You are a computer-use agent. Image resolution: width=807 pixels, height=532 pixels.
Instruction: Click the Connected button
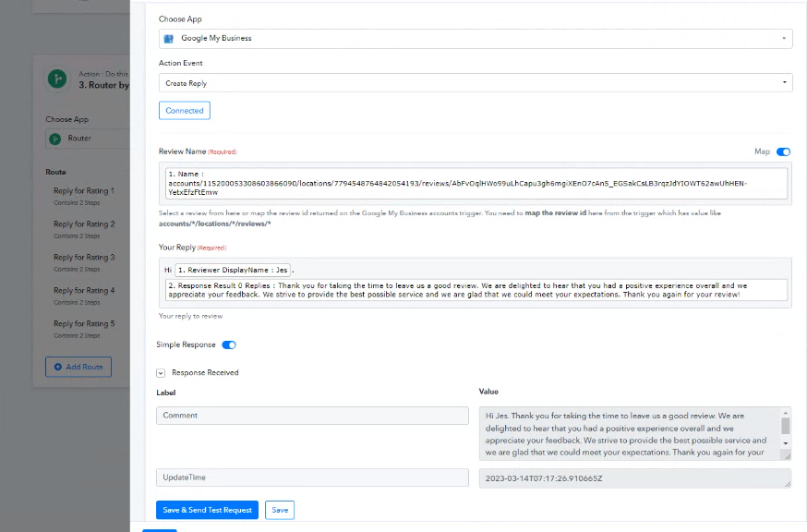(x=185, y=111)
